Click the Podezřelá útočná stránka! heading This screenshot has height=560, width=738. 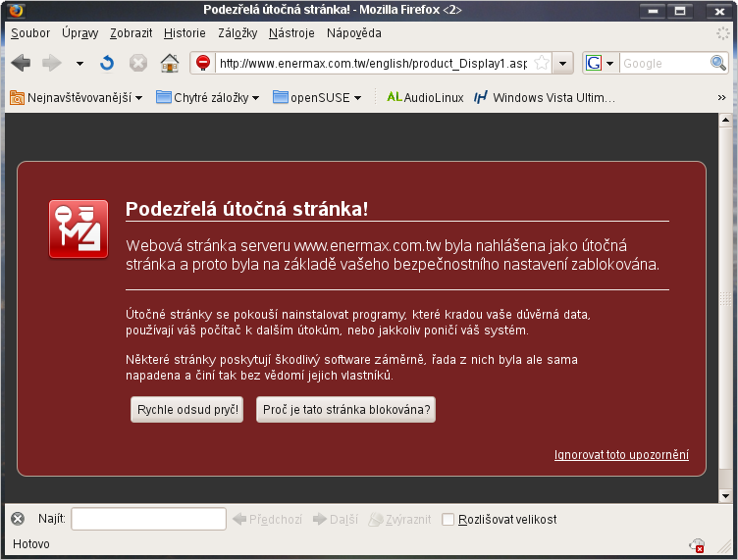point(246,209)
